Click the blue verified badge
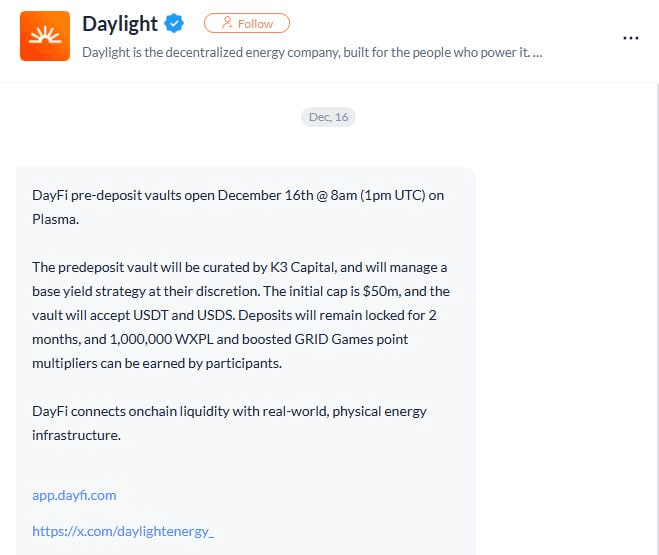659x555 pixels. [175, 23]
